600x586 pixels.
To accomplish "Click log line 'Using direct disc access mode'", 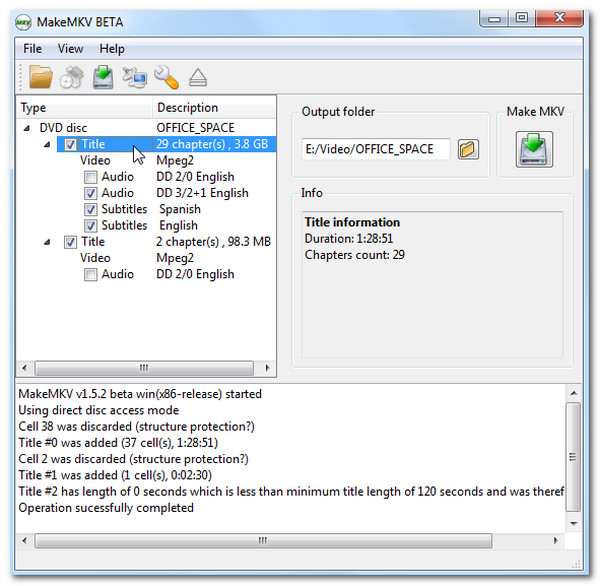I will [x=99, y=410].
